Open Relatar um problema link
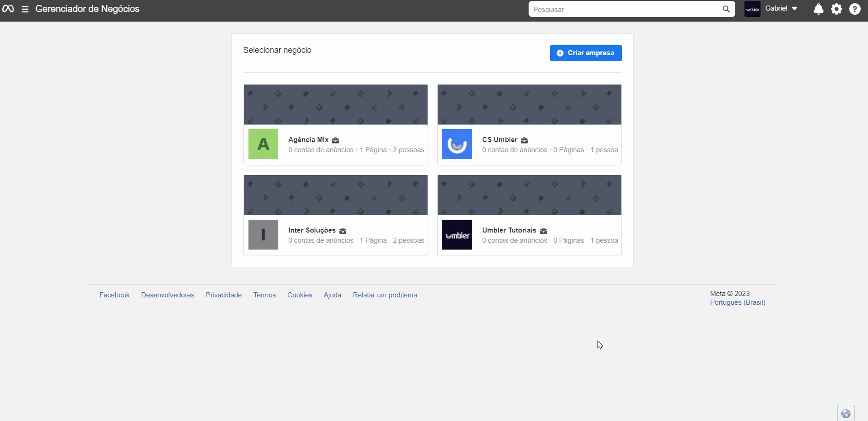868x421 pixels. point(385,295)
